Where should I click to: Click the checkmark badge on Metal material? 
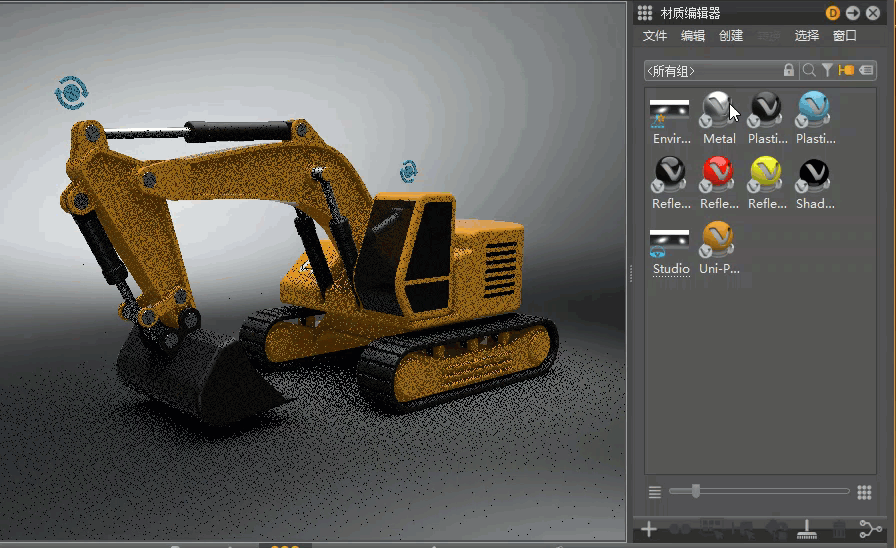click(x=706, y=121)
